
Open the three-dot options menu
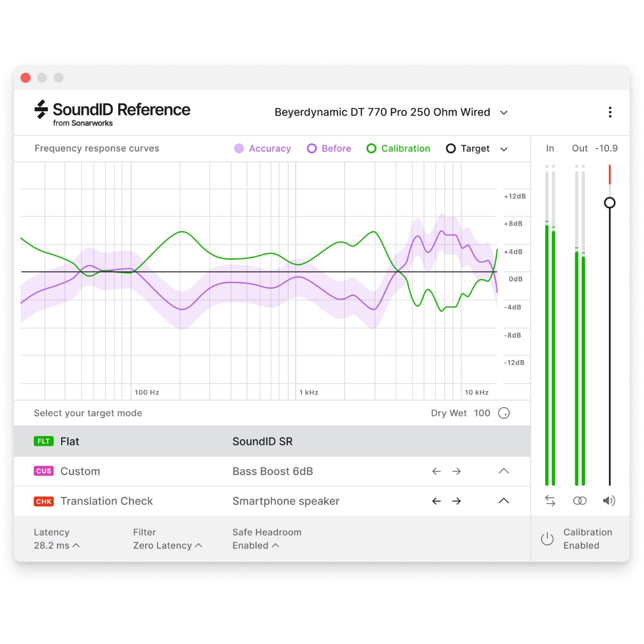point(610,112)
